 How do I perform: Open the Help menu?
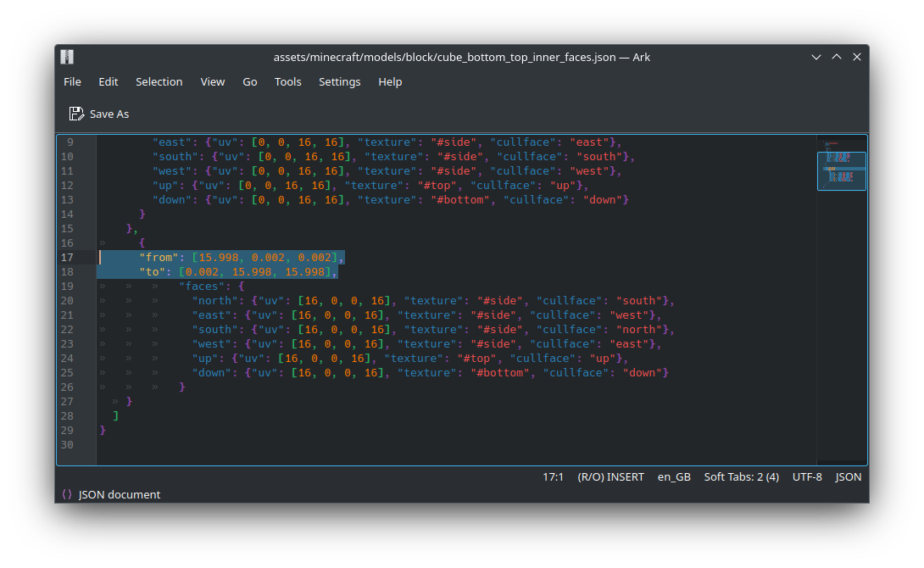coord(390,82)
